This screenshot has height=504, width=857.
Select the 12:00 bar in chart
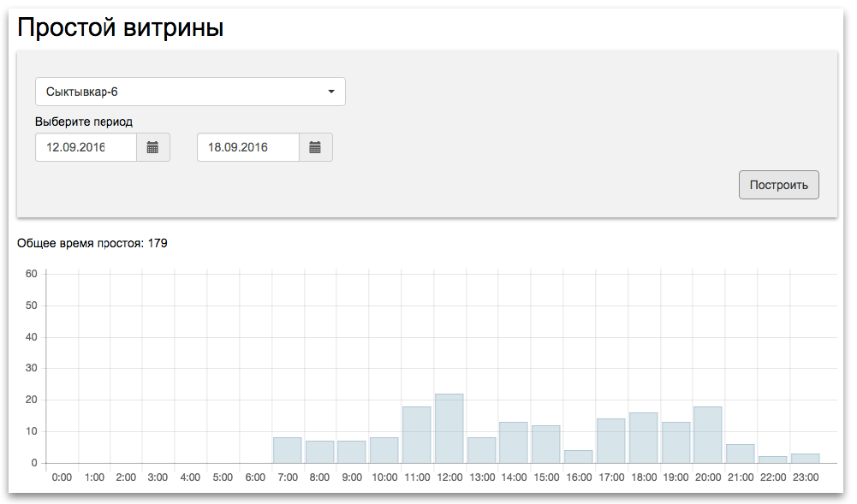click(449, 429)
